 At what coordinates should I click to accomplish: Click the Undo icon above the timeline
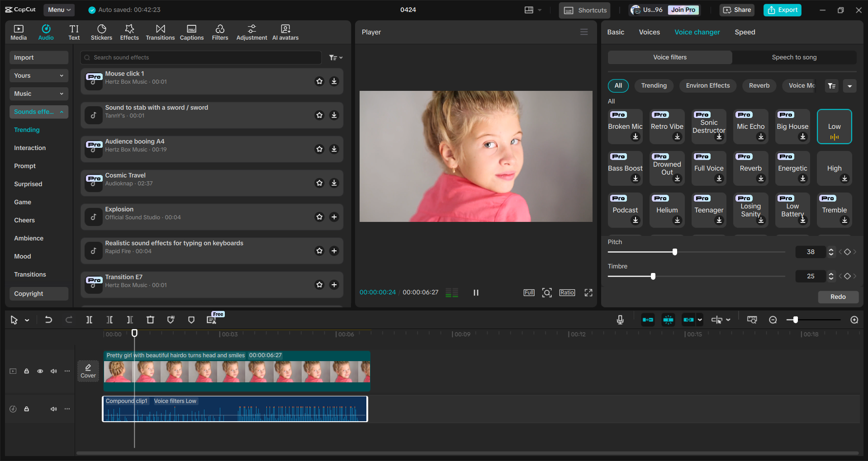click(x=49, y=320)
